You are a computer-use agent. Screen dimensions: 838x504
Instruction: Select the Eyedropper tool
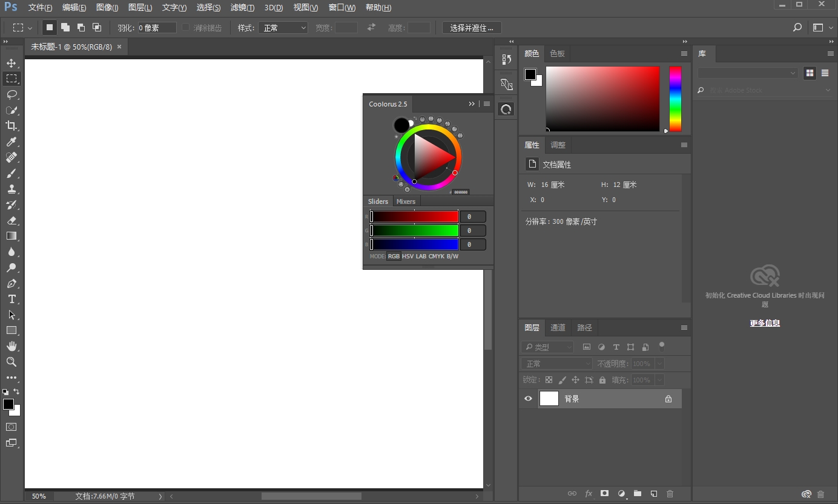click(12, 142)
